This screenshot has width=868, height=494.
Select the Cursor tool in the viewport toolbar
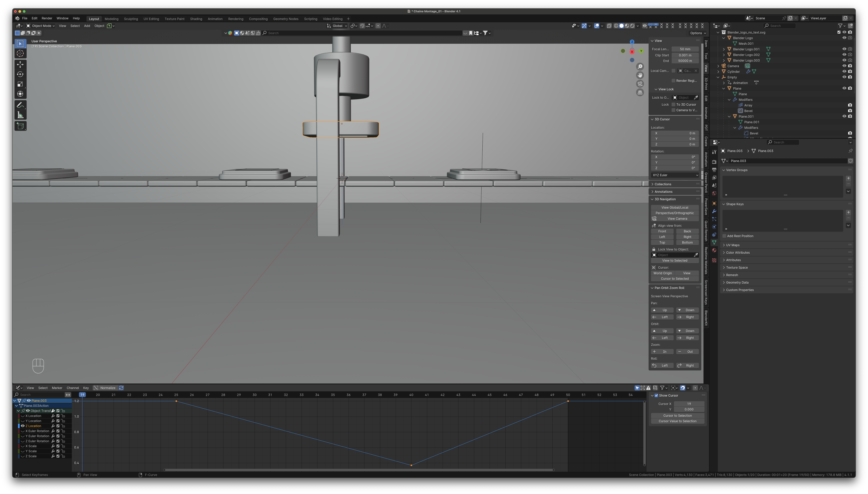click(x=20, y=53)
